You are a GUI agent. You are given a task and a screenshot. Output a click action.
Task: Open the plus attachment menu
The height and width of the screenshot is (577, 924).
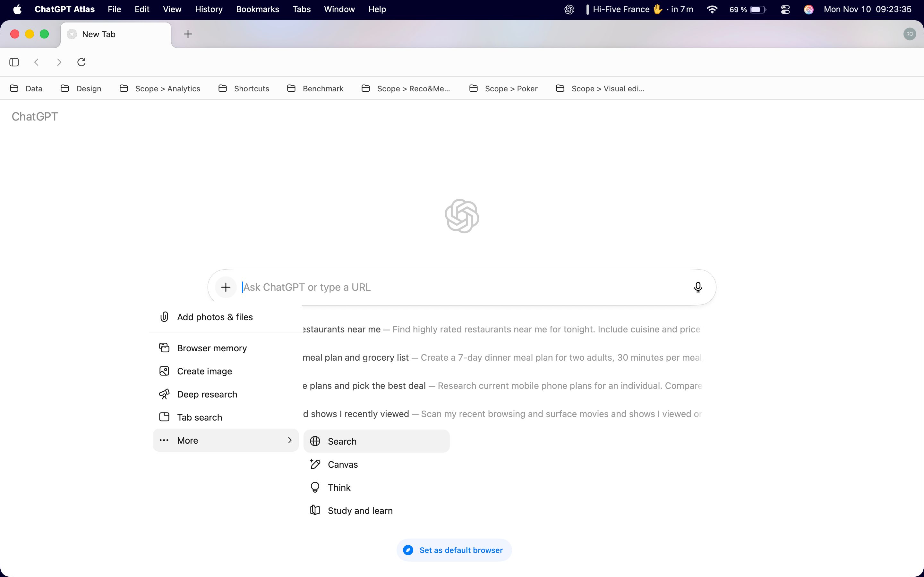(226, 287)
